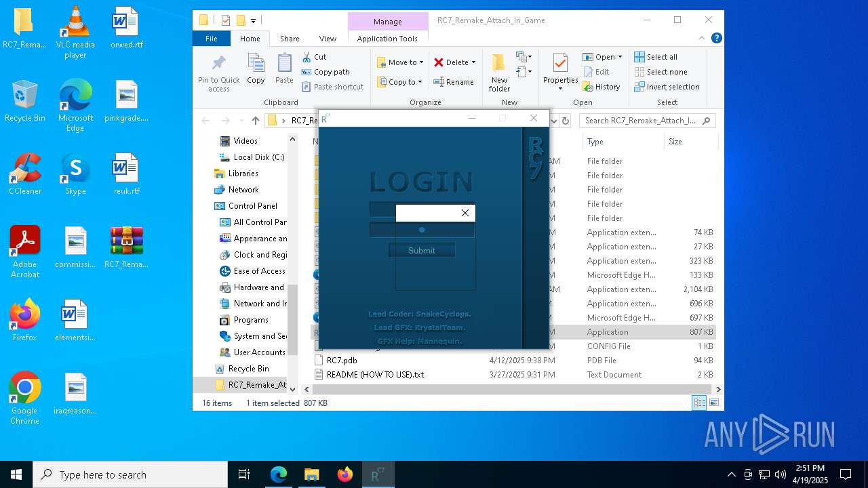Open notification center on taskbar
Image resolution: width=868 pixels, height=488 pixels.
[x=846, y=474]
